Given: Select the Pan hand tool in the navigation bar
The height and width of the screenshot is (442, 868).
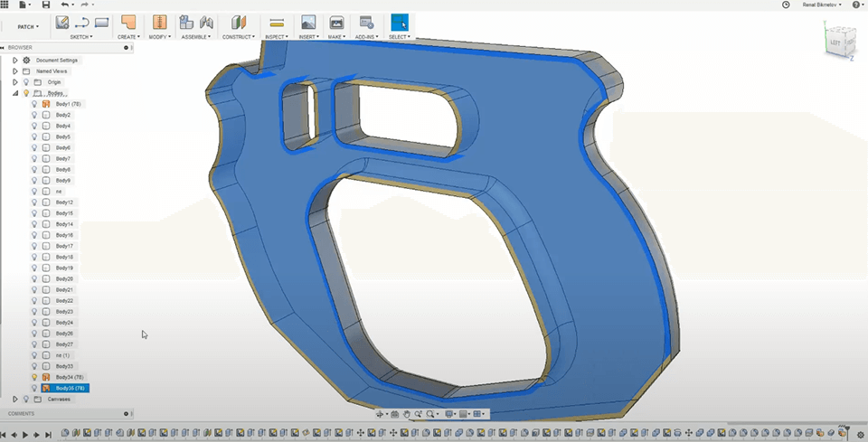Looking at the screenshot, I should coord(407,414).
